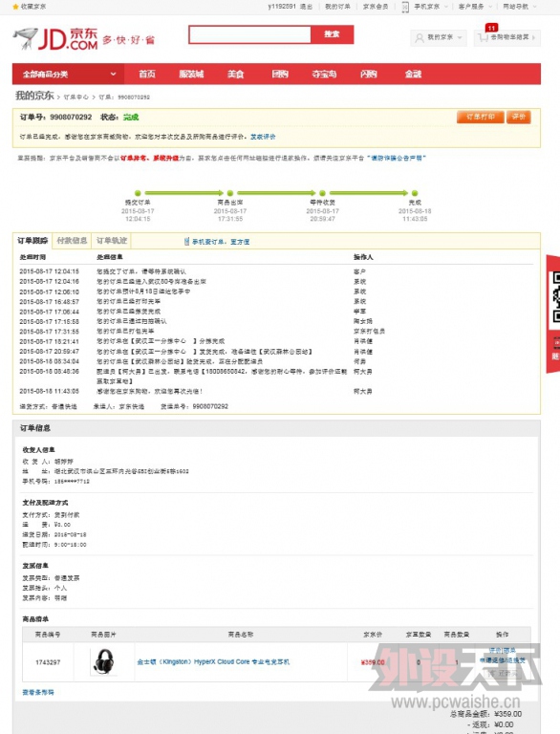Screen dimensions: 560x734
Task: Open the 去购物车结算 cart panel
Action: (507, 37)
